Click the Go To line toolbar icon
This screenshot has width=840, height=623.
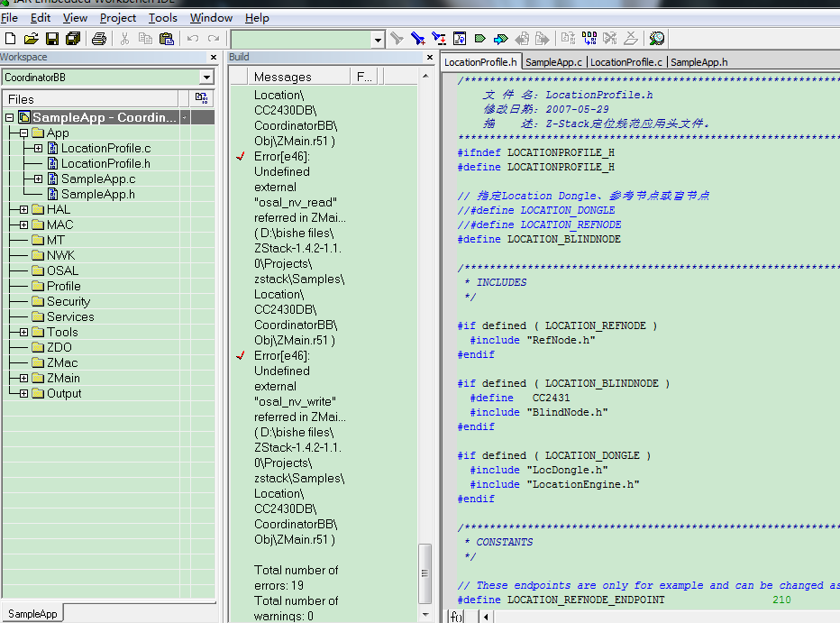point(460,39)
